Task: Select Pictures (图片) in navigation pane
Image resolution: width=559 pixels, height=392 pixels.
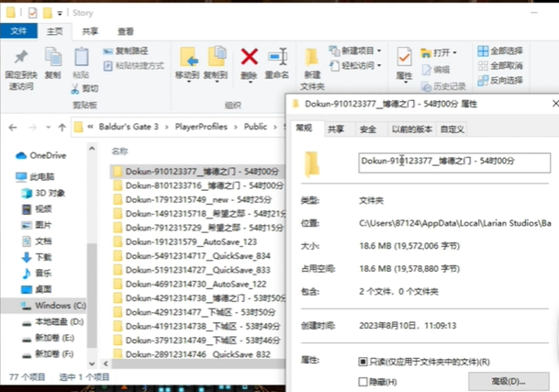Action: [37, 225]
